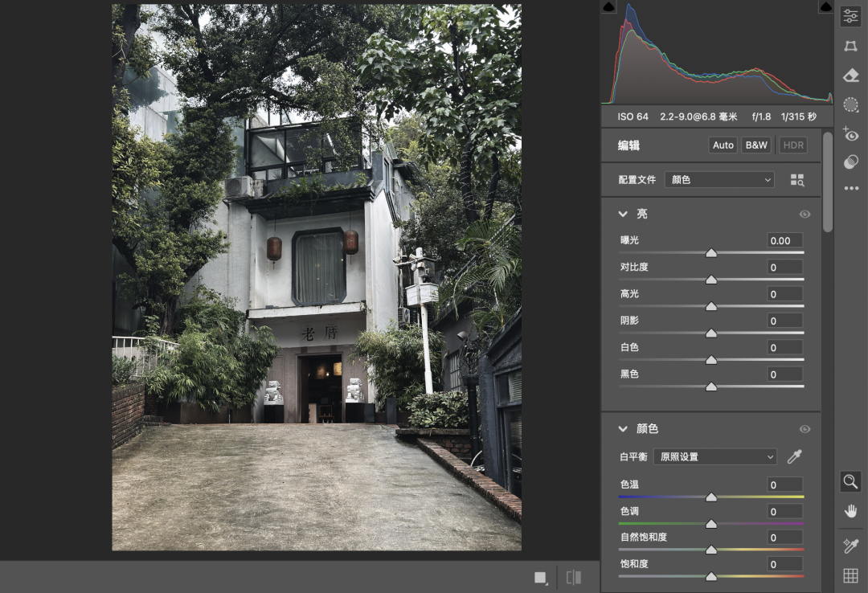Open the Presets overlapping circles icon
Screen dimensions: 868x593
point(851,162)
